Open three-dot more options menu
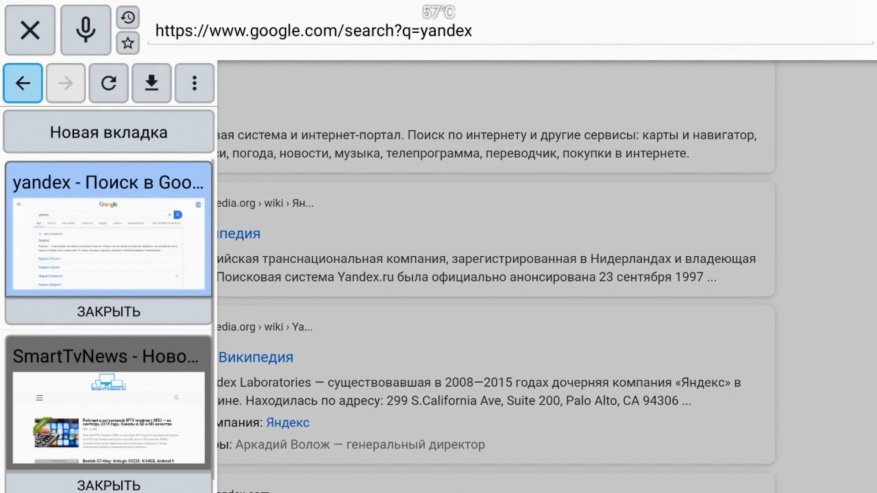This screenshot has height=493, width=877. [x=194, y=83]
